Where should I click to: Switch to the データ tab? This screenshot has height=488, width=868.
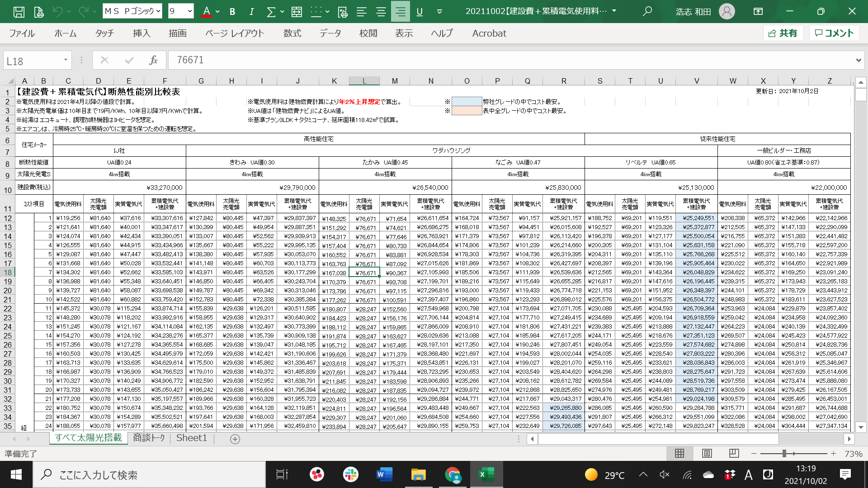[x=330, y=33]
